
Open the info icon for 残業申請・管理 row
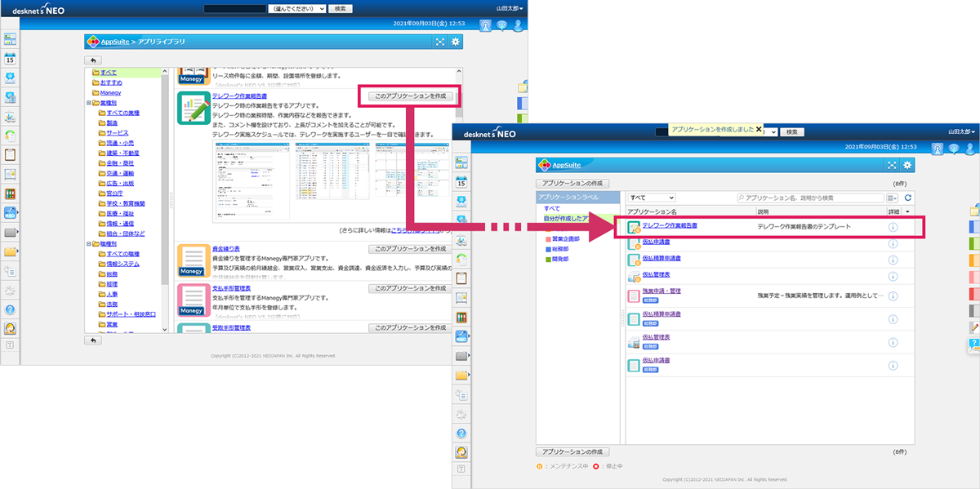pyautogui.click(x=893, y=296)
